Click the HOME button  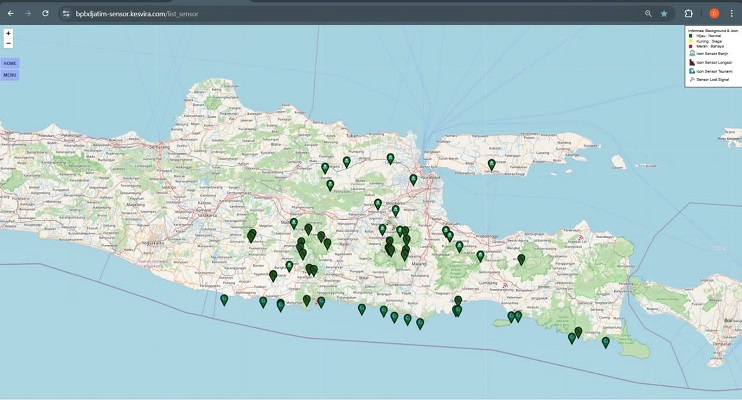pos(10,63)
